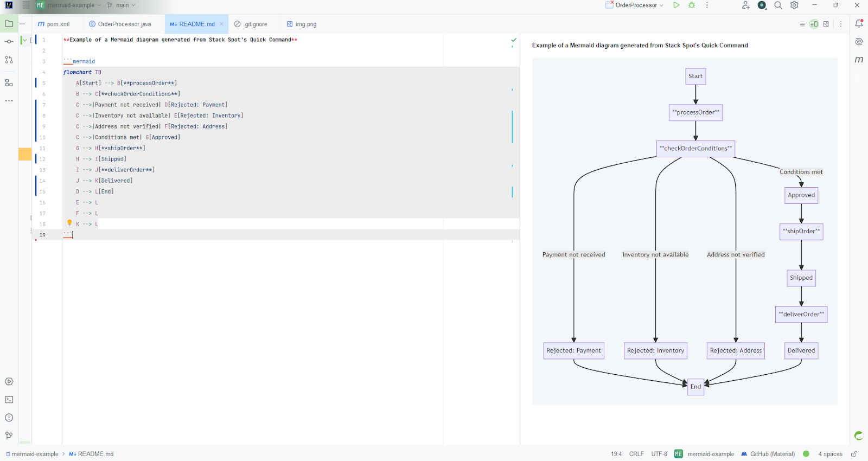Switch to editor-only view mode
868x461 pixels.
click(x=802, y=24)
